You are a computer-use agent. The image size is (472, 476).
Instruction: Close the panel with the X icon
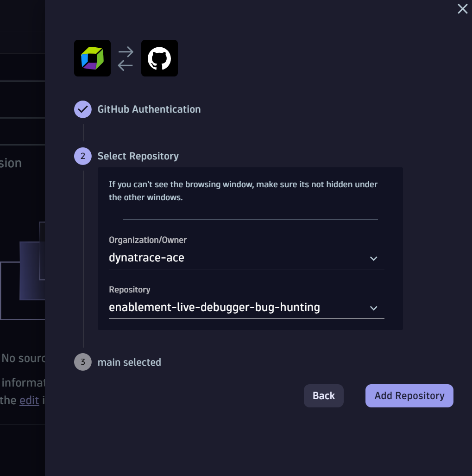(462, 9)
